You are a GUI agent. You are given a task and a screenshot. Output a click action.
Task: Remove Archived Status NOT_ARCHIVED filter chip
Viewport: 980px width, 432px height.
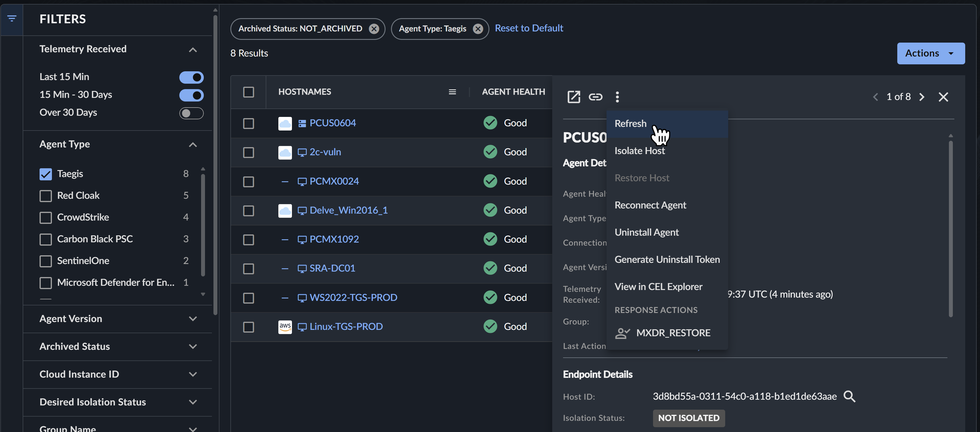374,29
